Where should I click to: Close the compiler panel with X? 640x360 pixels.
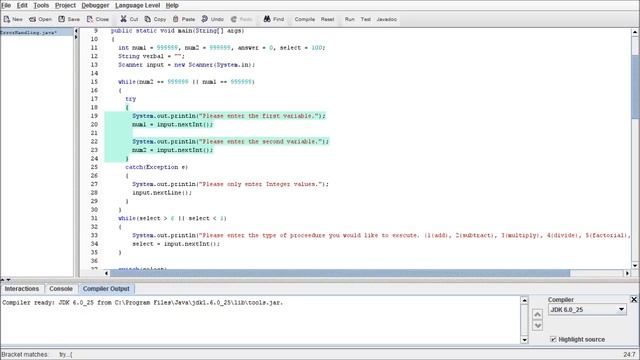click(634, 300)
